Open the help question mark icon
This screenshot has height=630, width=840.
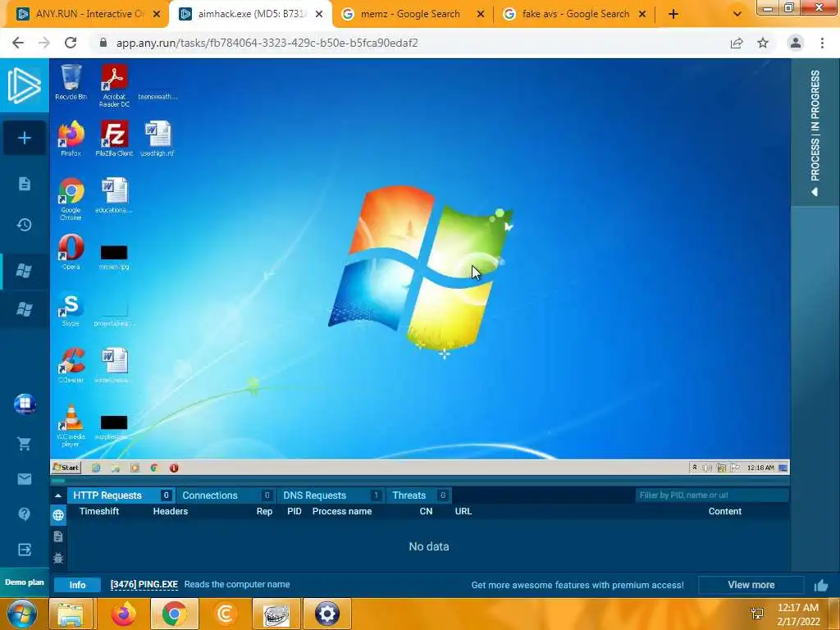tap(24, 514)
